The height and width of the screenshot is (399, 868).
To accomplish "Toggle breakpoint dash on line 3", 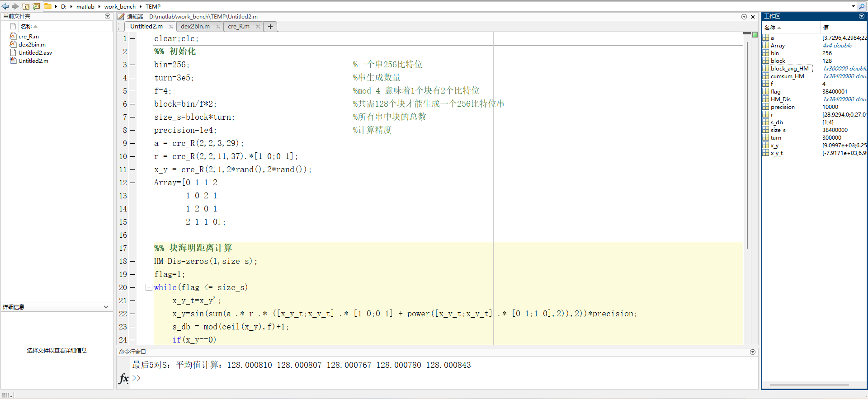I will pos(133,65).
